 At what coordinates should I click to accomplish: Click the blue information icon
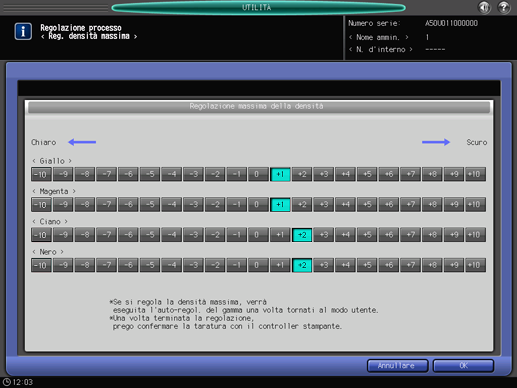coord(23,31)
